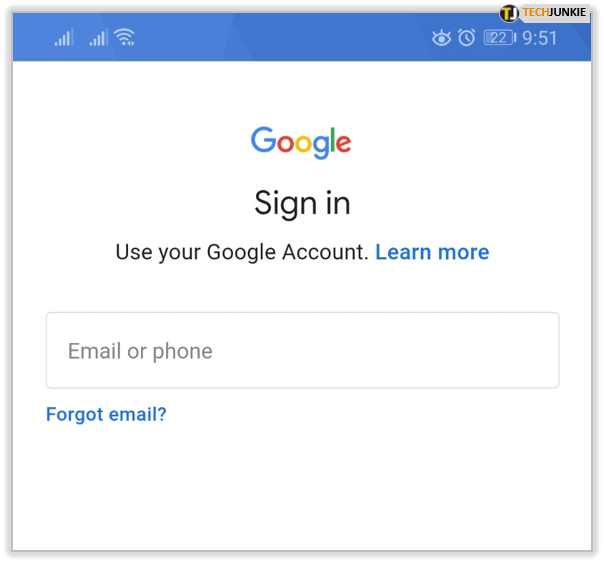The width and height of the screenshot is (604, 563).
Task: Focus the Email or phone field
Action: 302,350
